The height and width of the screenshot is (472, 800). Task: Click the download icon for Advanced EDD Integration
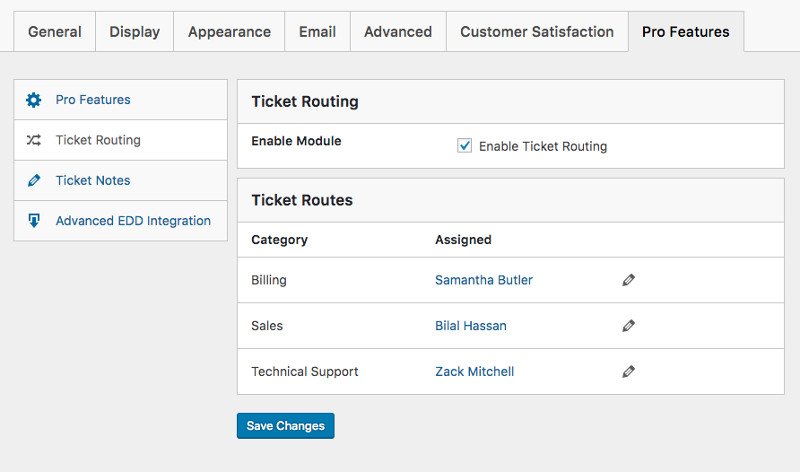[x=34, y=221]
